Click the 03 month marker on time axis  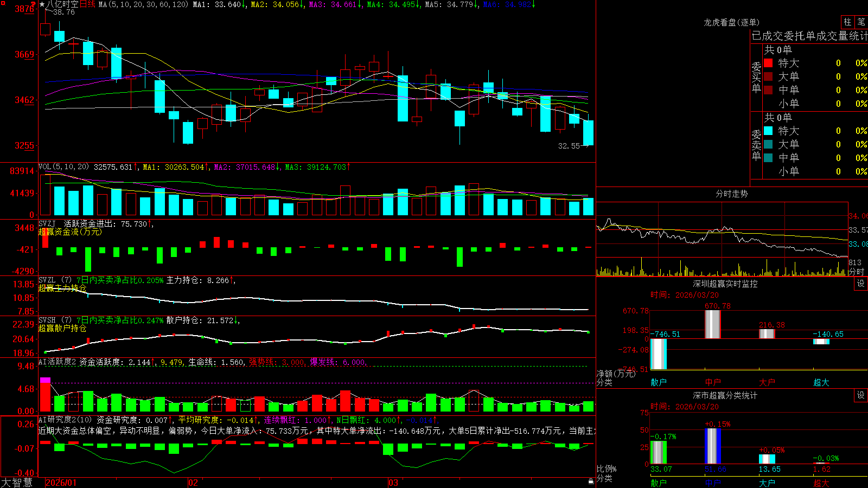[393, 483]
